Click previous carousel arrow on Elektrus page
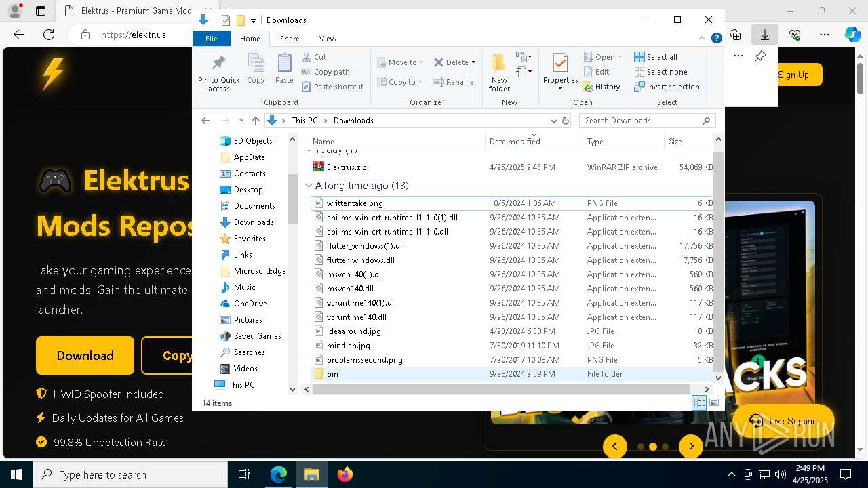This screenshot has width=868, height=488. [615, 446]
